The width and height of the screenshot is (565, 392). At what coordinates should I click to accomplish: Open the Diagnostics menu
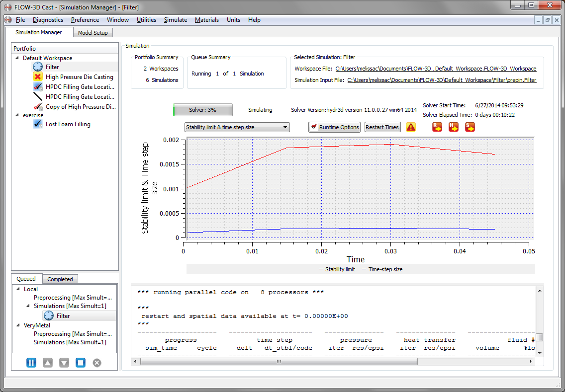[x=48, y=20]
